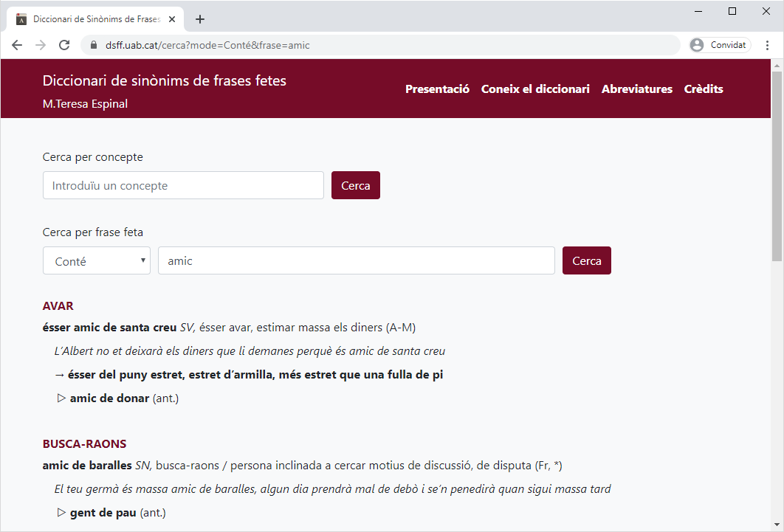Click the Diccionari de sinònims site title

pos(165,80)
